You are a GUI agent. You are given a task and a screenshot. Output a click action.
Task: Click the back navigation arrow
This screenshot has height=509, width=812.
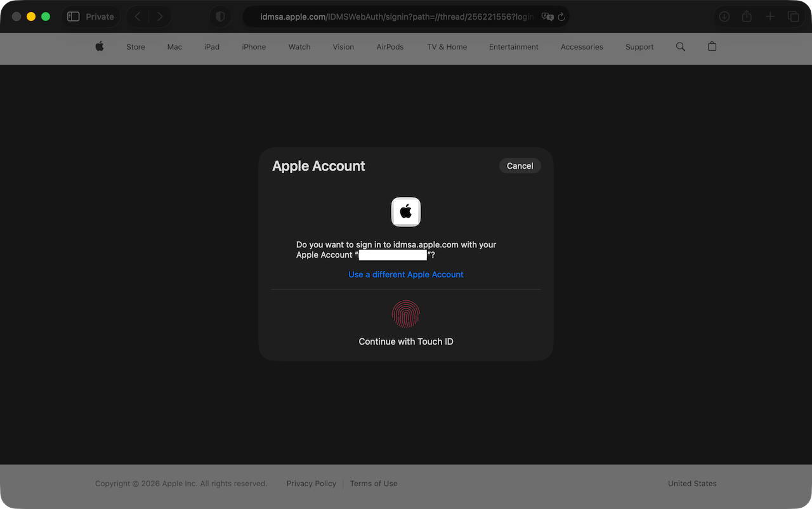137,16
